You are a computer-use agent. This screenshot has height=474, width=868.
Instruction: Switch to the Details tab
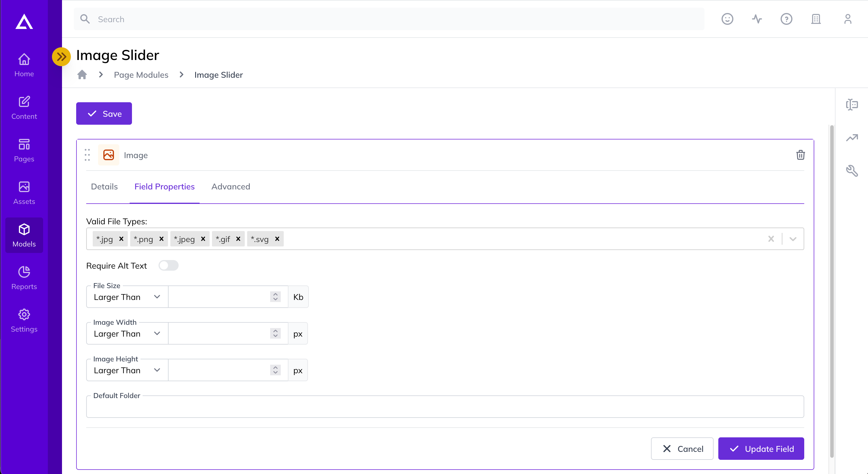point(104,186)
